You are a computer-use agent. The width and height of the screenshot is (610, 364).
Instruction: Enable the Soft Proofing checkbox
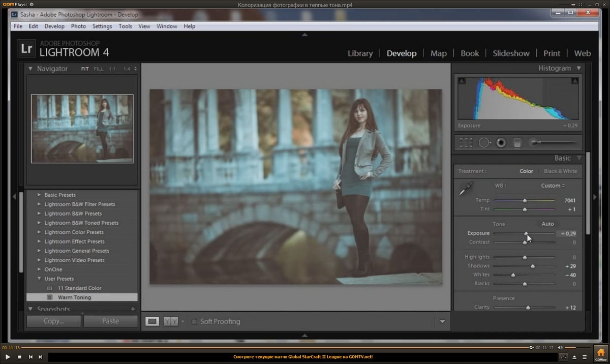(194, 321)
